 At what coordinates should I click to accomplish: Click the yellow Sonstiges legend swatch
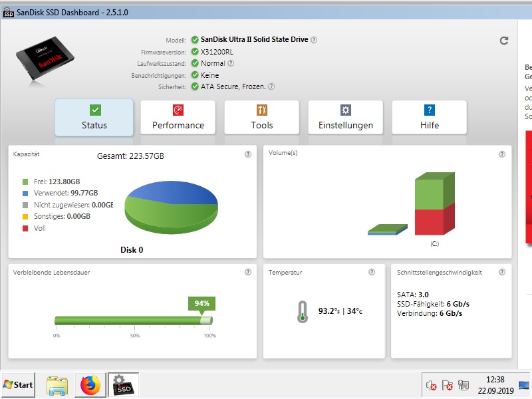click(25, 217)
